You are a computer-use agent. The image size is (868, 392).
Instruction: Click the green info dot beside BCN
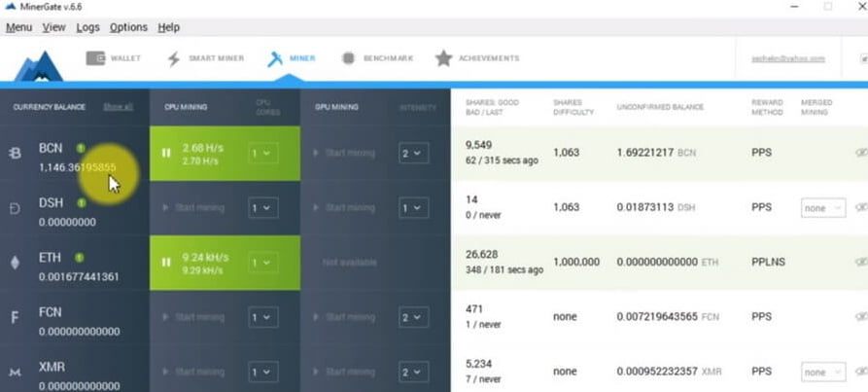tap(81, 148)
